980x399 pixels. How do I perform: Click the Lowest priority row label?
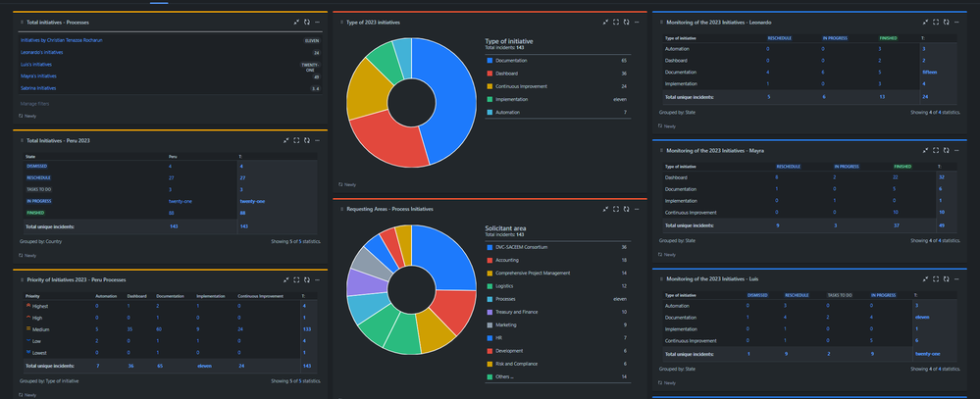click(x=40, y=353)
